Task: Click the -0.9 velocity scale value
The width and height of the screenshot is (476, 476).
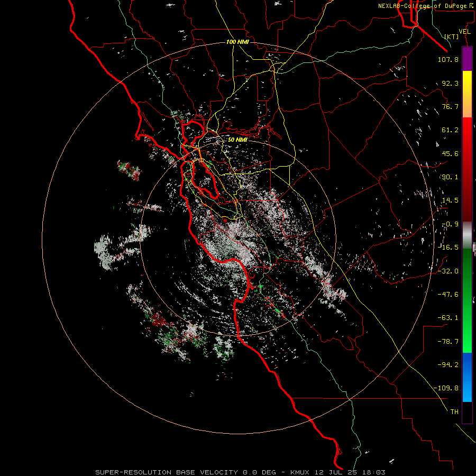Action: point(450,224)
